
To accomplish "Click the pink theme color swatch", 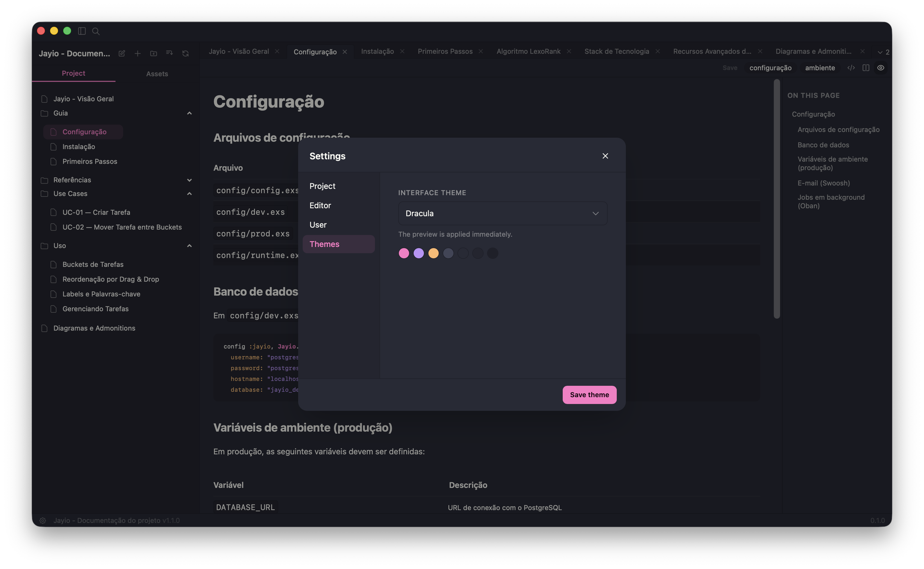I will [404, 253].
